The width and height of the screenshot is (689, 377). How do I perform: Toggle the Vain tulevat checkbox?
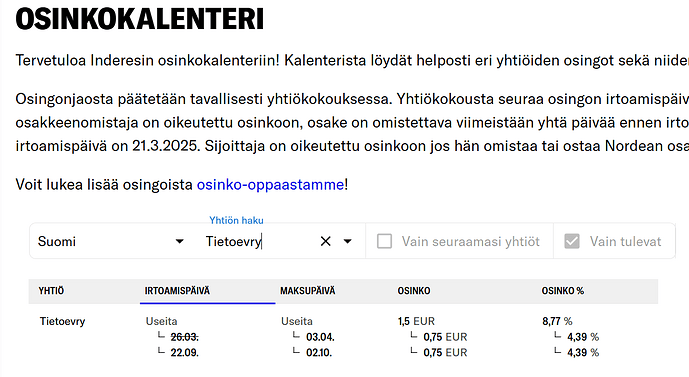point(572,241)
